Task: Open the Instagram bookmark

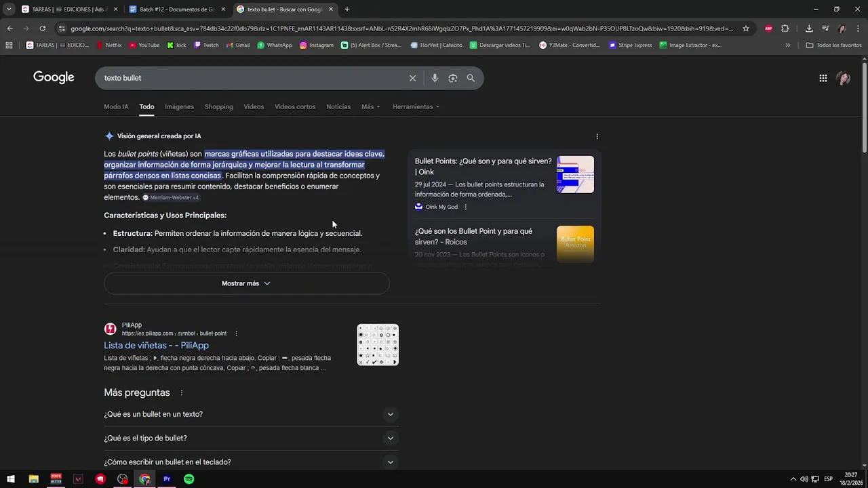Action: 317,45
